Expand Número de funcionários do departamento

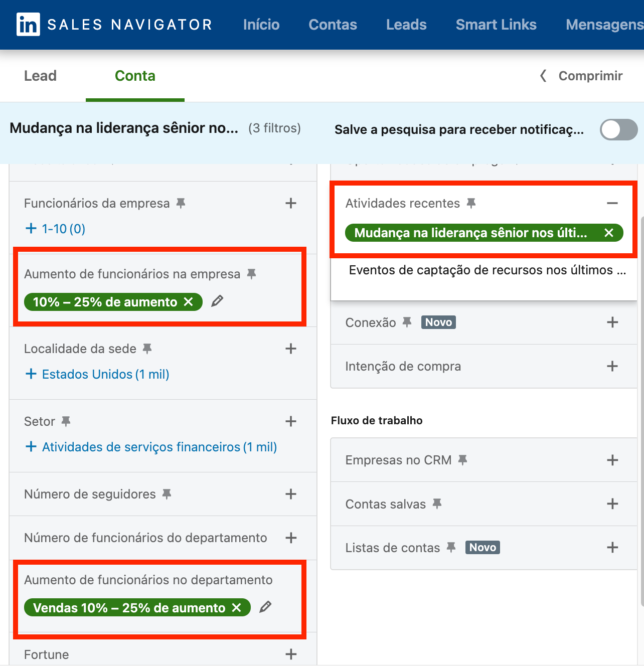pos(291,538)
